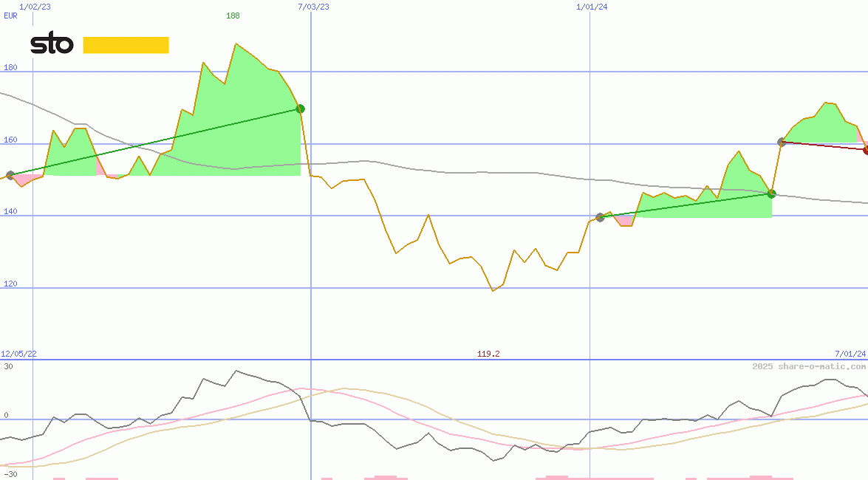Click the gray entry marker near 140
Image resolution: width=868 pixels, height=480 pixels.
click(x=600, y=217)
